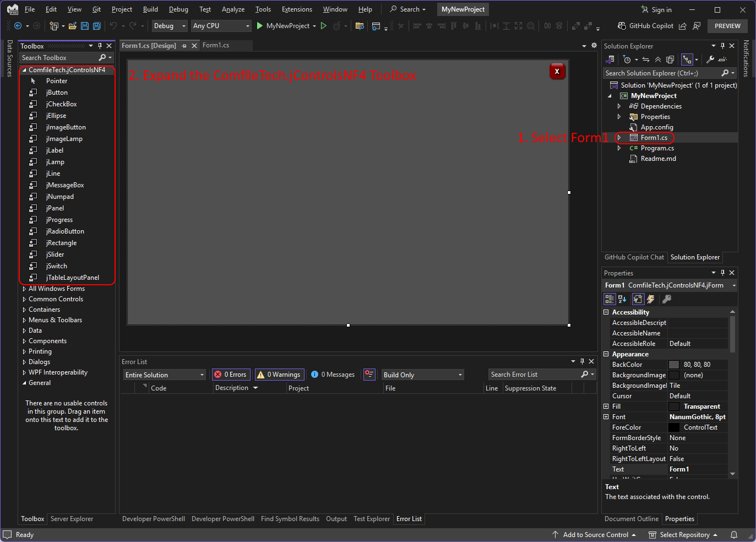The image size is (756, 542).
Task: Click Collapse All icon in Solution Explorer
Action: tap(658, 59)
